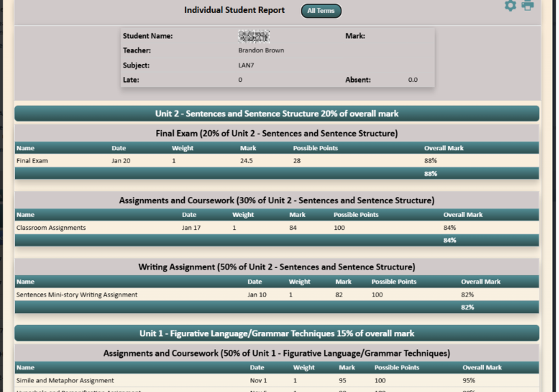Click Unit 1 Assignments and Coursework heading

click(277, 353)
